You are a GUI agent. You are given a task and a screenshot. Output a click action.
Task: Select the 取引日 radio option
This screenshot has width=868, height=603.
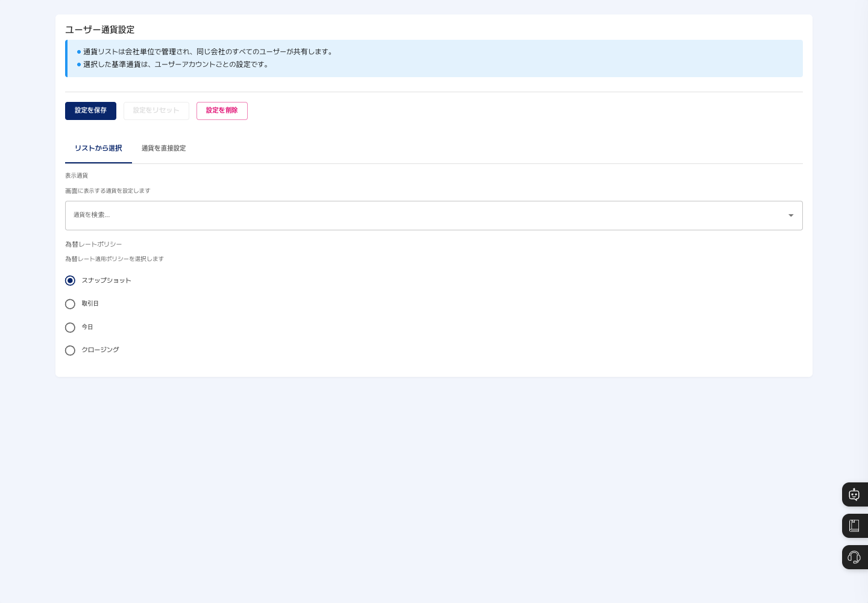[71, 304]
